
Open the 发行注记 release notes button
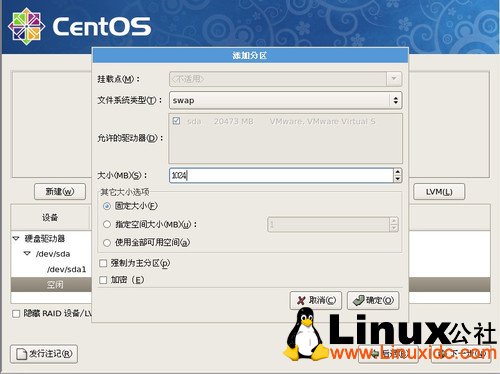tap(44, 354)
